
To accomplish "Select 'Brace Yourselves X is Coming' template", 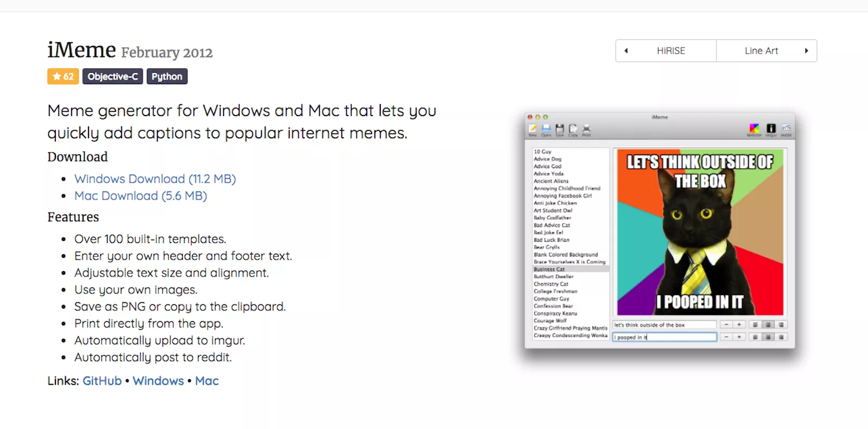I will pos(571,262).
